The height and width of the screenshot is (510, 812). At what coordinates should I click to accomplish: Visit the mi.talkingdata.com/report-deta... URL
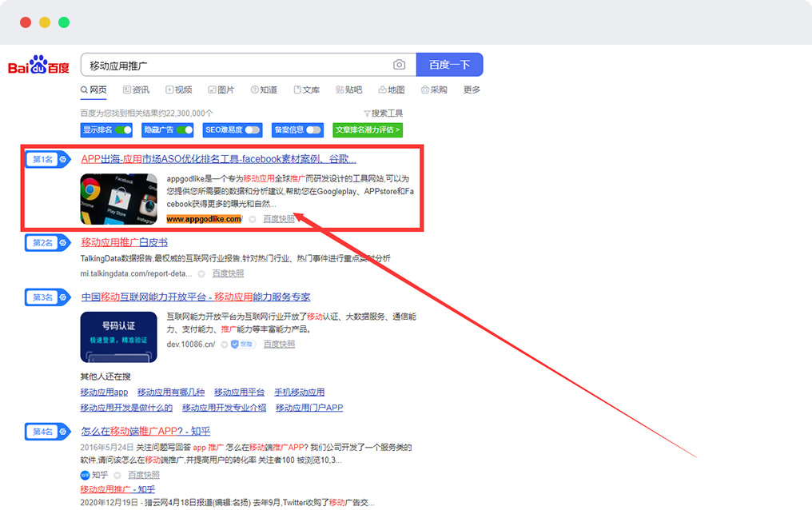pyautogui.click(x=136, y=273)
